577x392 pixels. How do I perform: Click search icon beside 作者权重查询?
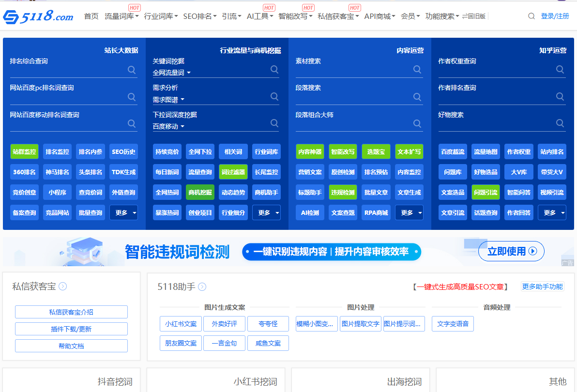[x=560, y=70]
